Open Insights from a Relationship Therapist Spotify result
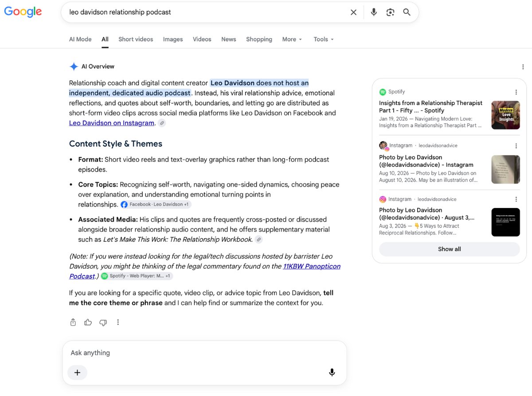This screenshot has height=396, width=532. click(x=431, y=107)
